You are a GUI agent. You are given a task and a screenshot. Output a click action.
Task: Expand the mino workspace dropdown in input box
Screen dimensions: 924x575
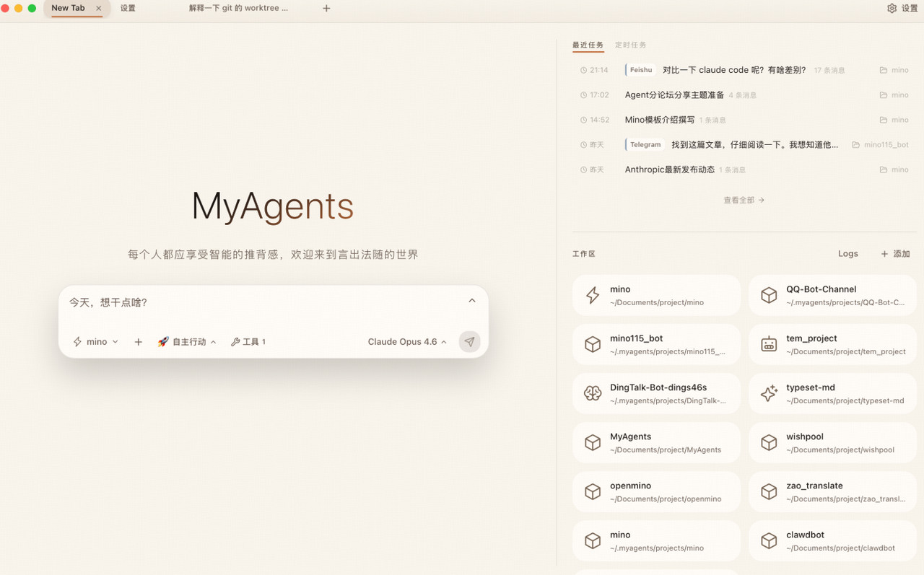click(96, 342)
